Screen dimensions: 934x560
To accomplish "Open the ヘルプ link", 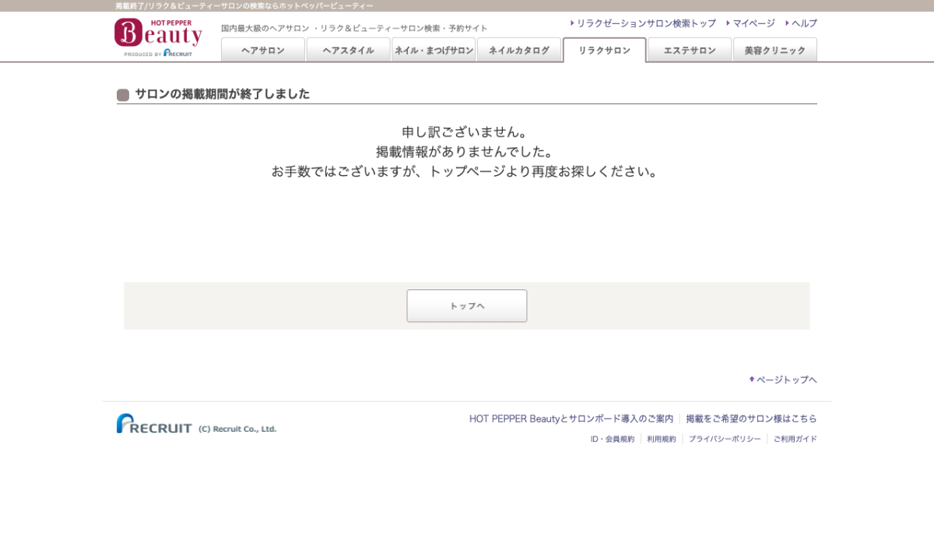I will [x=803, y=23].
